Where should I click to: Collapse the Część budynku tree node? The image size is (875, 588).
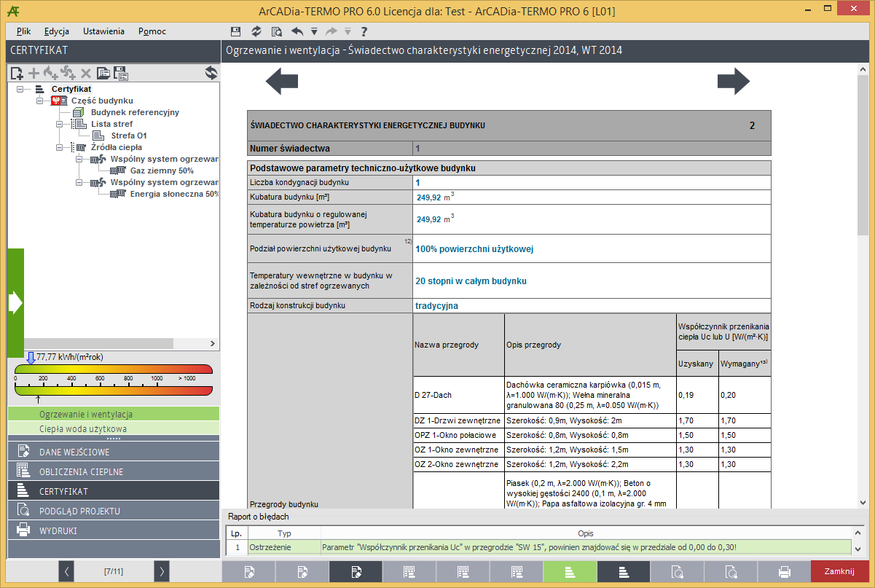coord(39,101)
